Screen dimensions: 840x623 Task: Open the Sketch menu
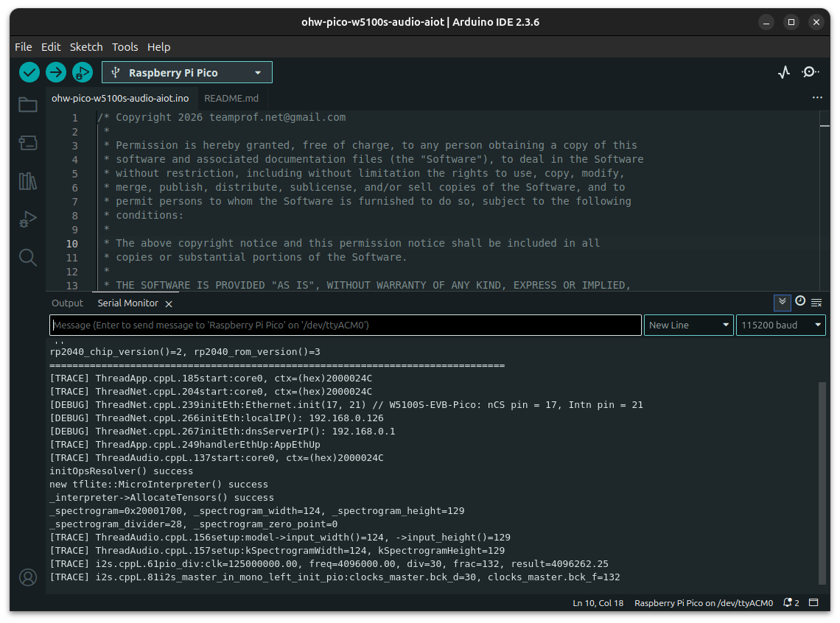point(86,46)
